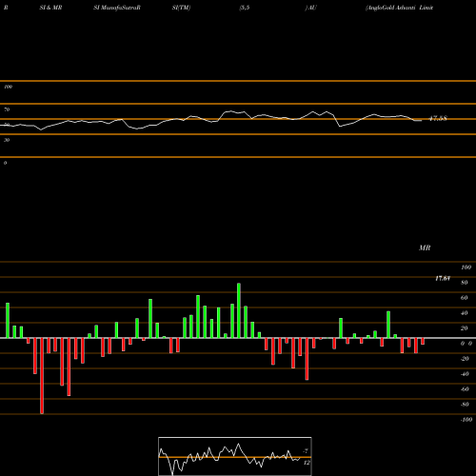This screenshot has height=476, width=476.
Task: Click the 'SI MunafaSutraR' header text
Action: click(x=117, y=8)
